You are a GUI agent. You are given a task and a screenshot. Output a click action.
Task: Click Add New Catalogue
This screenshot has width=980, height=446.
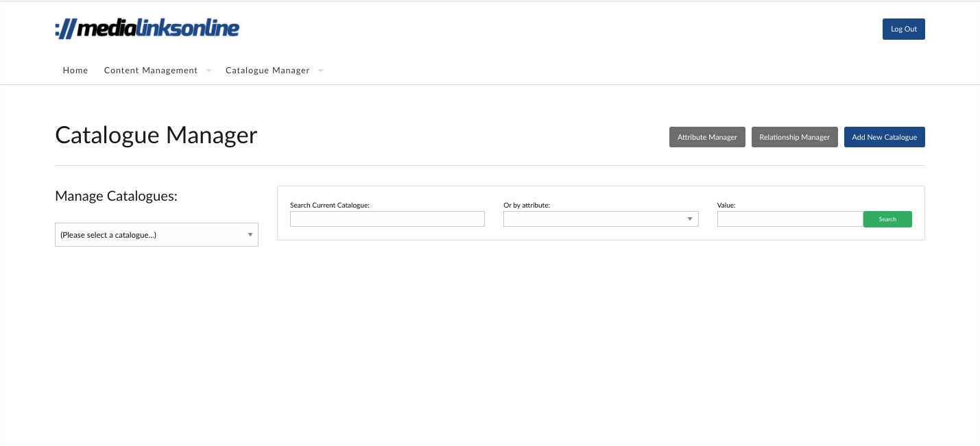885,137
